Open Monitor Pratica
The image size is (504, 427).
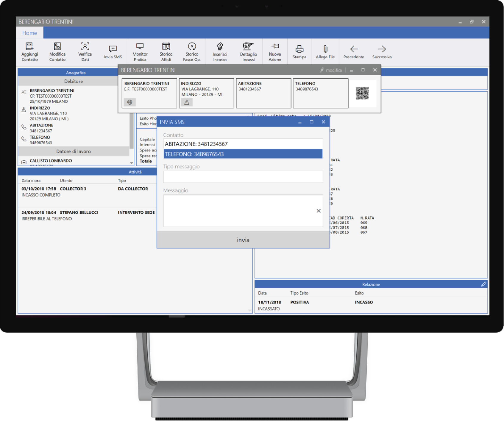click(x=140, y=51)
